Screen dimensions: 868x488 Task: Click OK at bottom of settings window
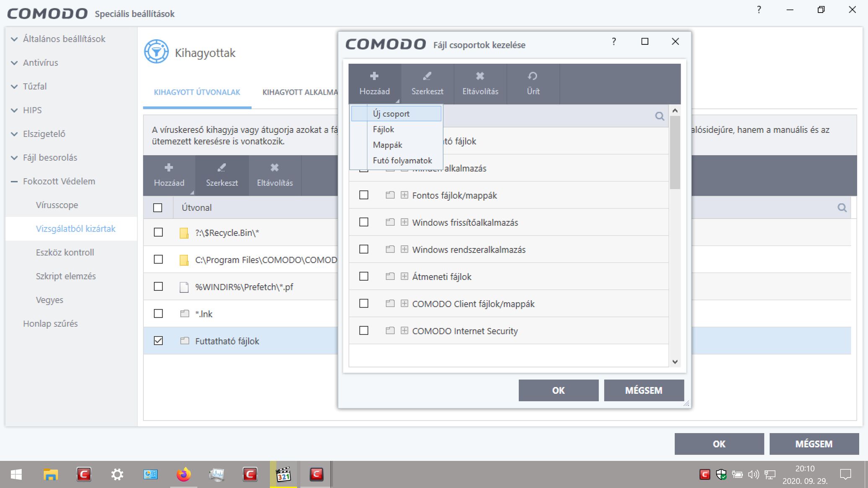coord(719,444)
